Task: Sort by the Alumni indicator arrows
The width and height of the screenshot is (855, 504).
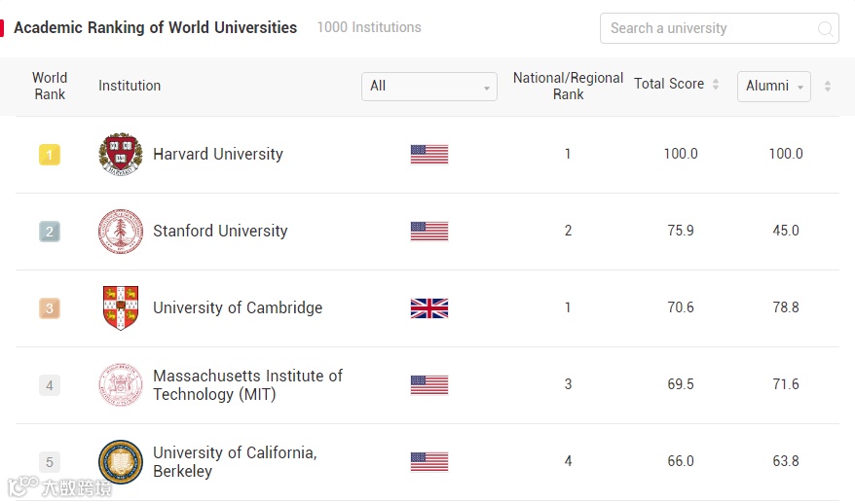Action: pos(828,86)
